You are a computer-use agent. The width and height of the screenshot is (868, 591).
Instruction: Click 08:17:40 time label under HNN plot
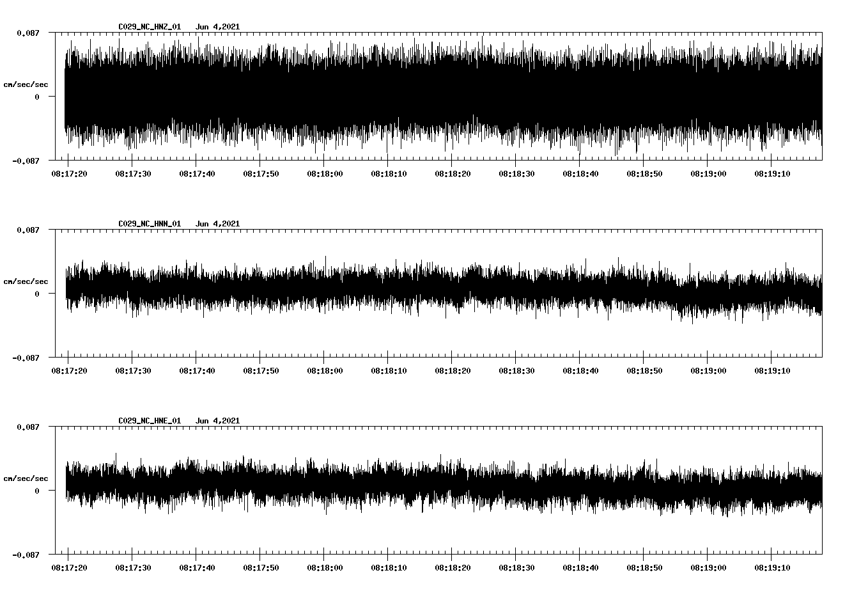pyautogui.click(x=197, y=371)
